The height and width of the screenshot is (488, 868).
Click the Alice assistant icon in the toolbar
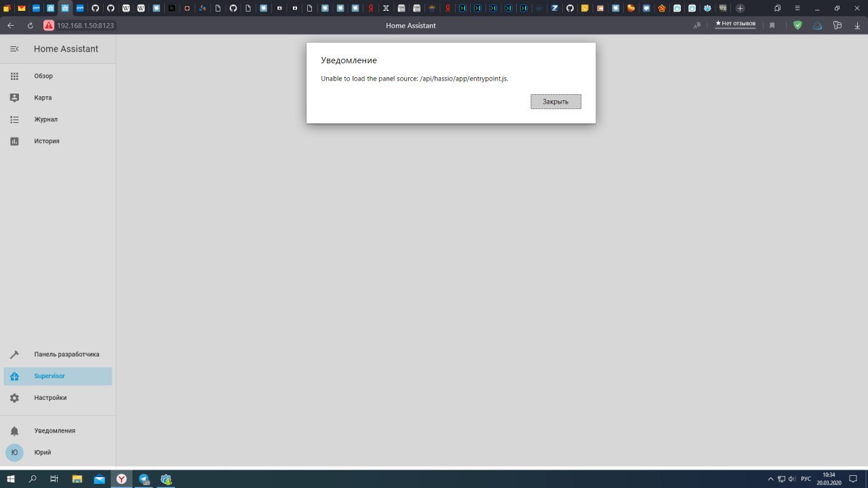[818, 25]
